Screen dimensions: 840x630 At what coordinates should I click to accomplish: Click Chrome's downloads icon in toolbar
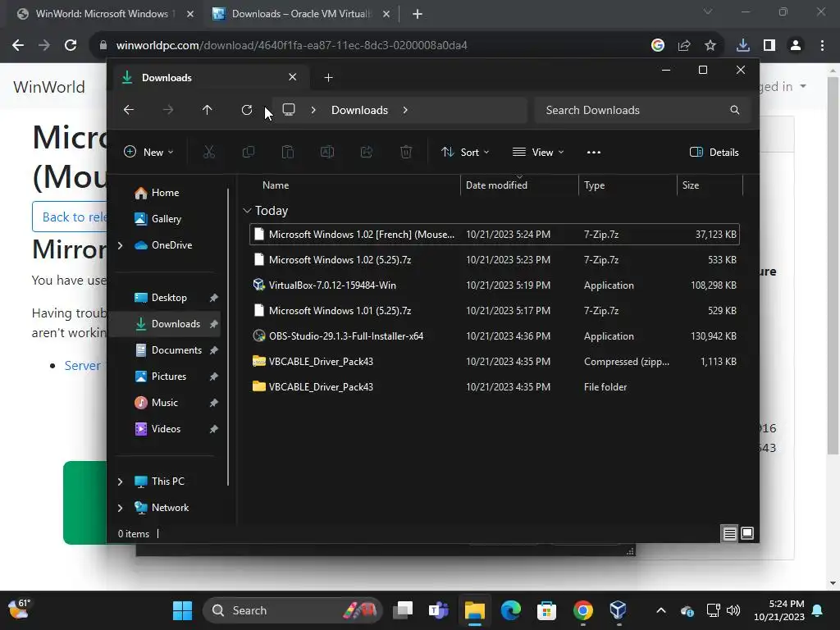pos(743,46)
